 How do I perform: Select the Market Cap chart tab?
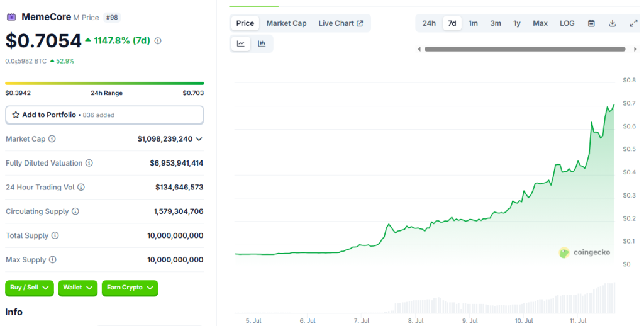click(x=286, y=23)
